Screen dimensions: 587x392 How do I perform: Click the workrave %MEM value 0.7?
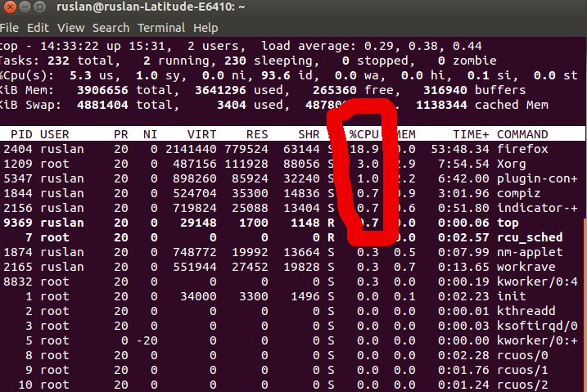coord(404,267)
